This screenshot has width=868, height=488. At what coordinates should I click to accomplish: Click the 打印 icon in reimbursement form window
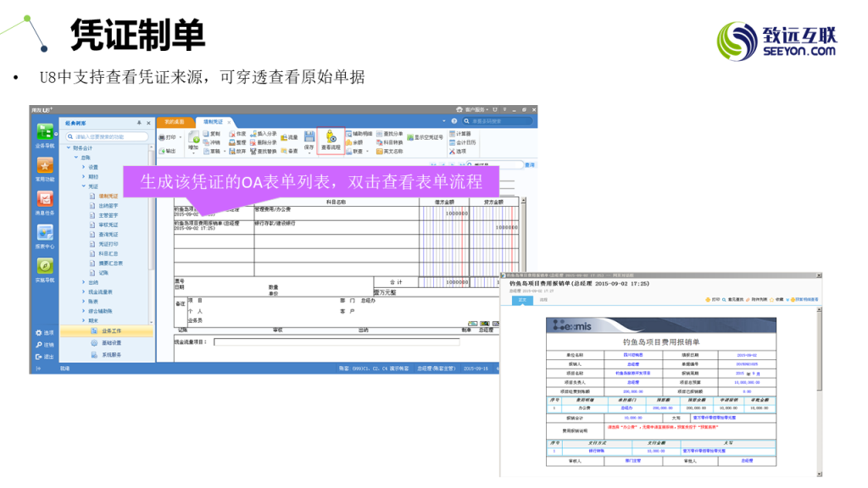pyautogui.click(x=712, y=299)
